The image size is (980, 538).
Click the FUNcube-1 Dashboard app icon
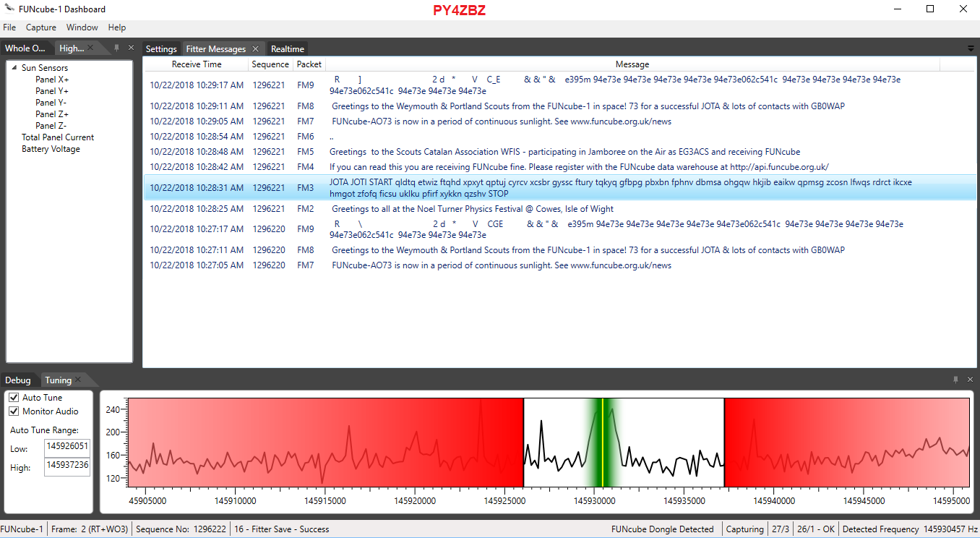point(9,9)
